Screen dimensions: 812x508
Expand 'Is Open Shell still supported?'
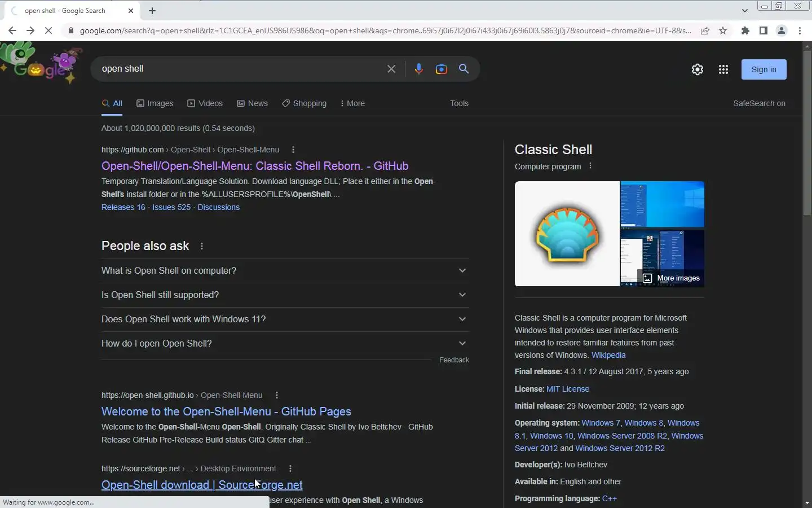(x=285, y=295)
